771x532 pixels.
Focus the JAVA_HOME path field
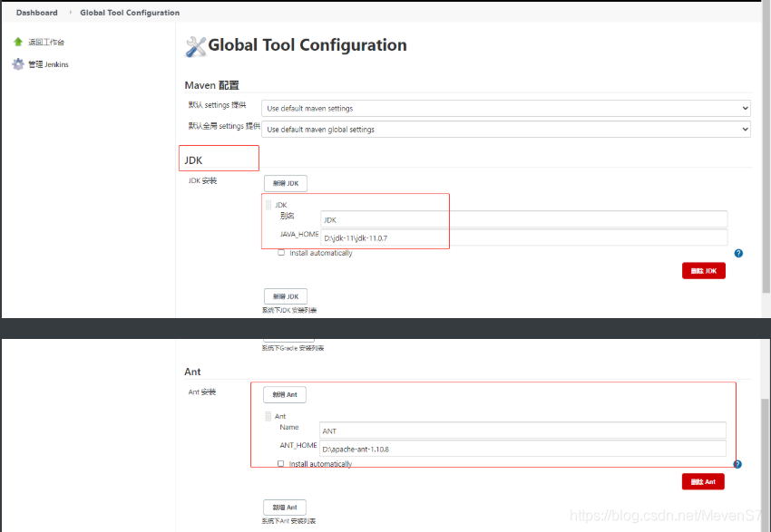pos(523,237)
